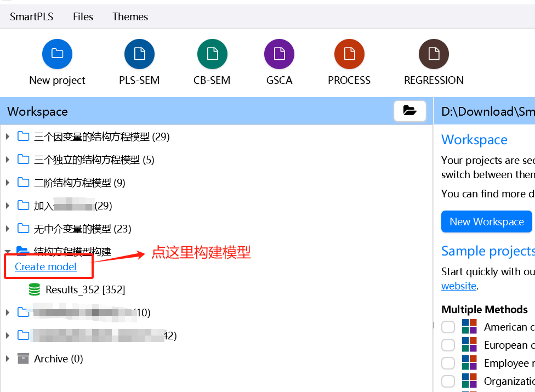Check the Employee sample project checkbox
Screen dimensions: 535x392
pos(448,363)
